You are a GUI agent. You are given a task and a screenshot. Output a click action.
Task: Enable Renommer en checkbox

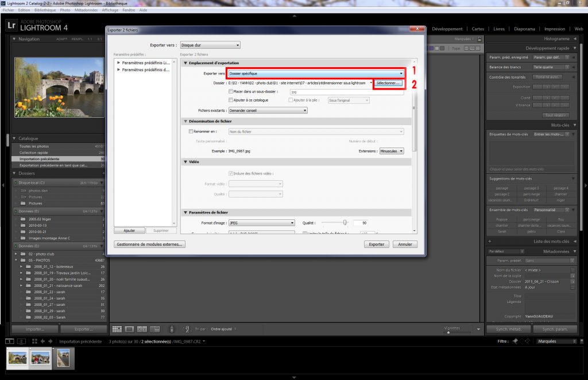tap(191, 131)
